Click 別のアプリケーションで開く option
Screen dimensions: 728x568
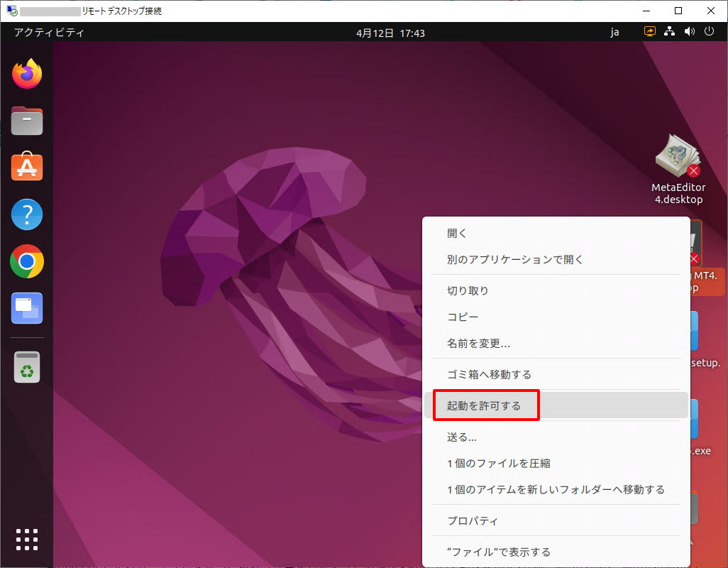point(515,259)
